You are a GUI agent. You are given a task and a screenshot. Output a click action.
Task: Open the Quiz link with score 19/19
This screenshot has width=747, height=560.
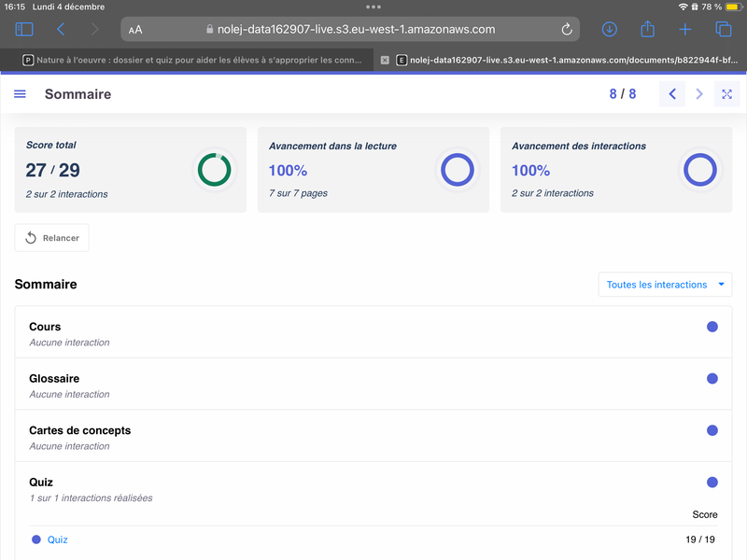coord(58,539)
